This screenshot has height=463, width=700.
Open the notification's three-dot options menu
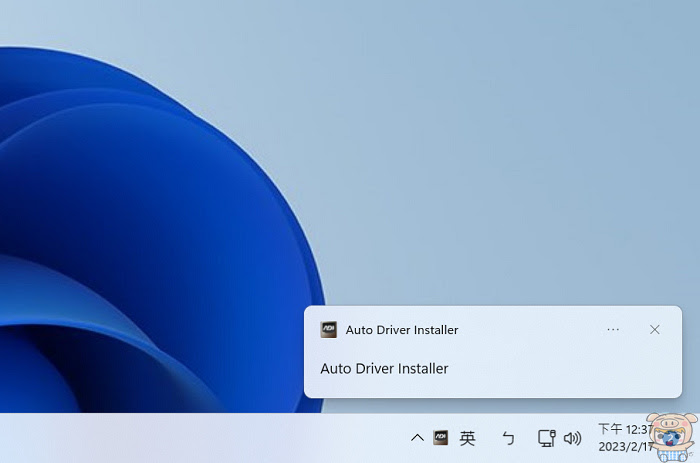click(613, 330)
